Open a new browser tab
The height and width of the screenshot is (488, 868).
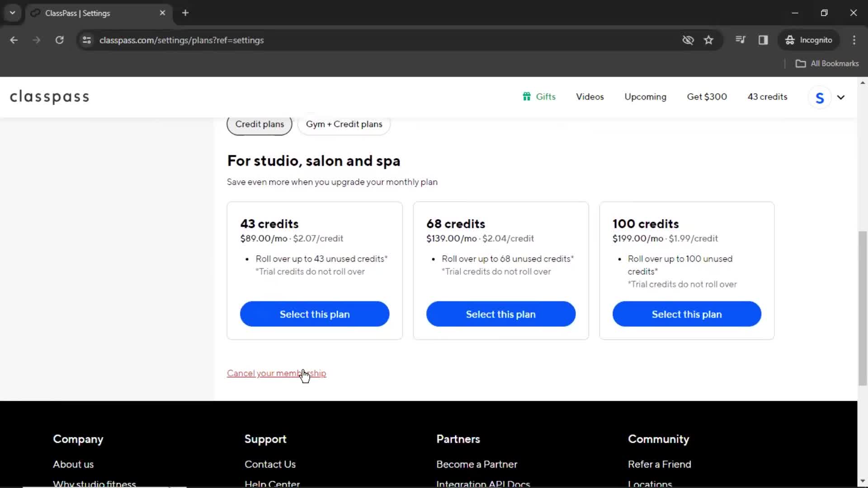point(185,13)
